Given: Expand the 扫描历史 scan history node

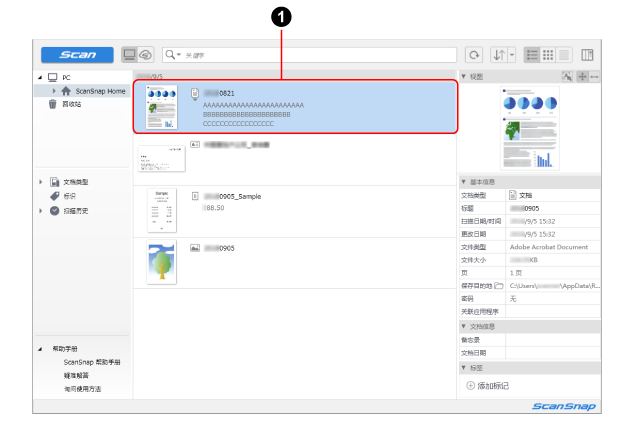Looking at the screenshot, I should [x=41, y=211].
